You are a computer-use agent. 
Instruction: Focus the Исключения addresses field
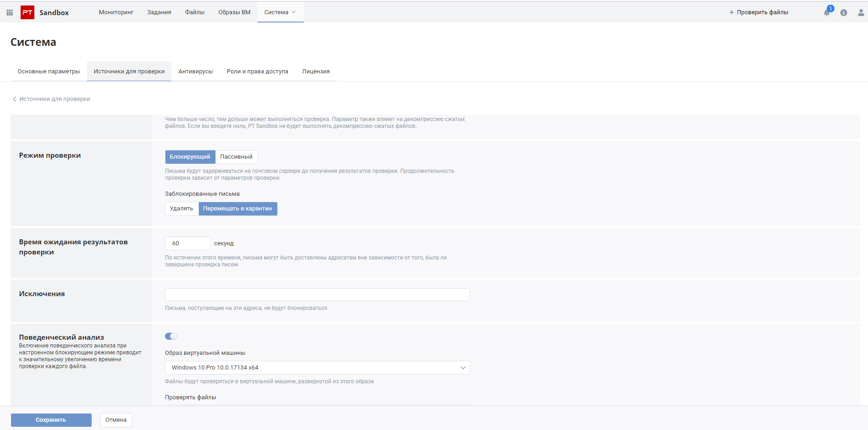pos(318,295)
